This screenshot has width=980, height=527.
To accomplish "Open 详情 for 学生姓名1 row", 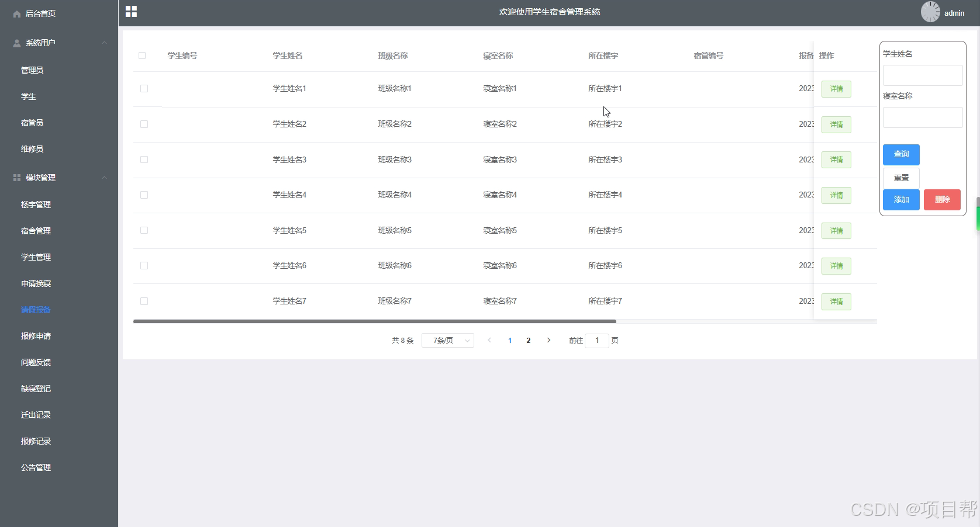I will (836, 89).
